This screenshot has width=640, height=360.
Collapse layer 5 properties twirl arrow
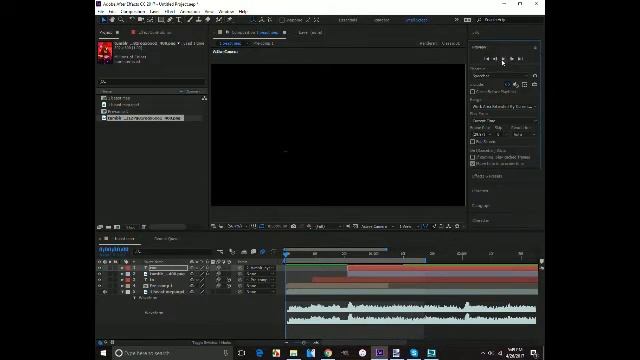122,292
